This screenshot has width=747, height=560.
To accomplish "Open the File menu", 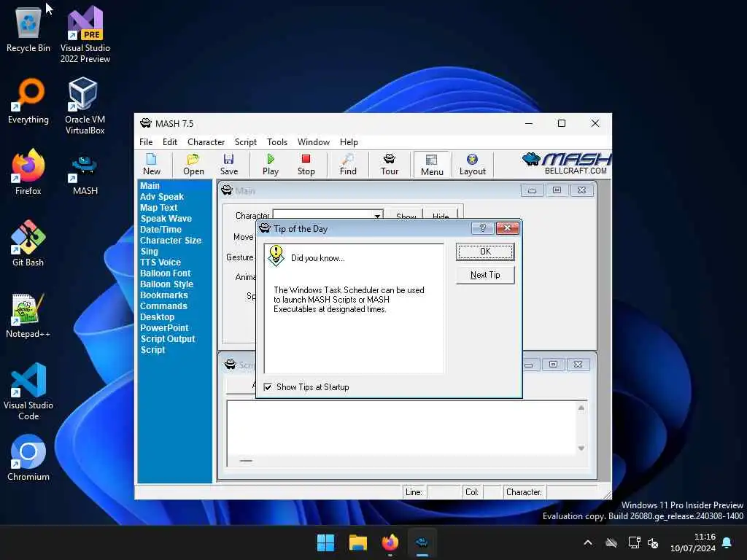I will coord(146,142).
